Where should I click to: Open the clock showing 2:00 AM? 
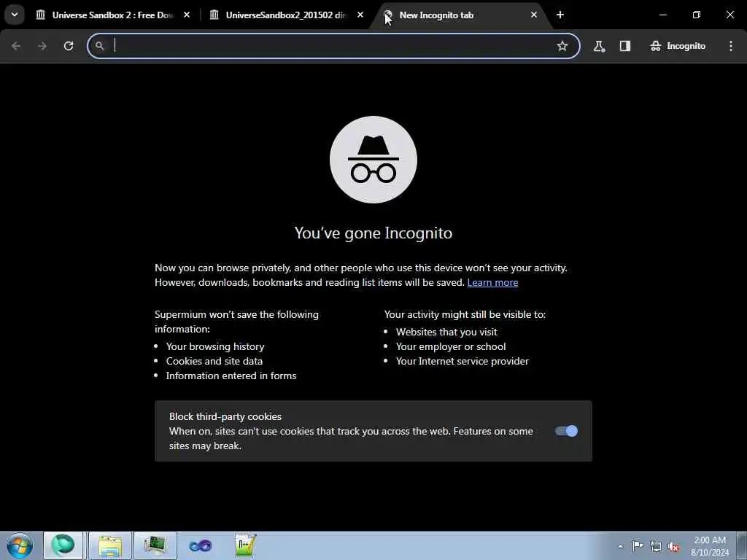point(710,545)
